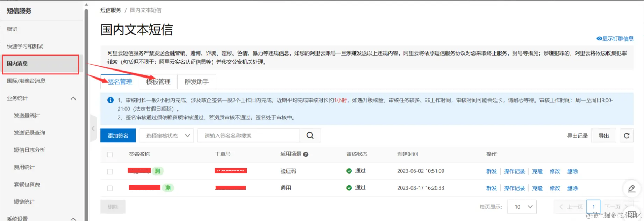Collapse the 系统设置 sidebar section
Screen dimensions: 644x221
73,219
